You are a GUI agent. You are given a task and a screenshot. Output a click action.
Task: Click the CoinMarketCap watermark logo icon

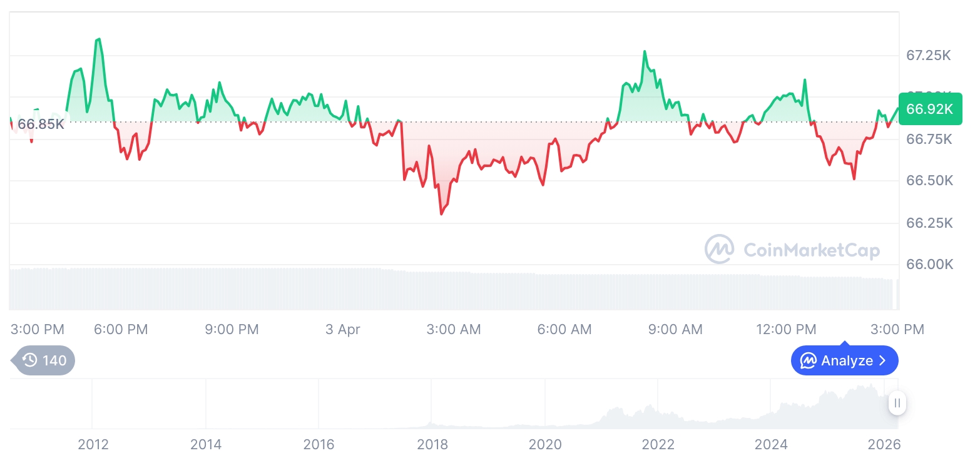(x=719, y=250)
